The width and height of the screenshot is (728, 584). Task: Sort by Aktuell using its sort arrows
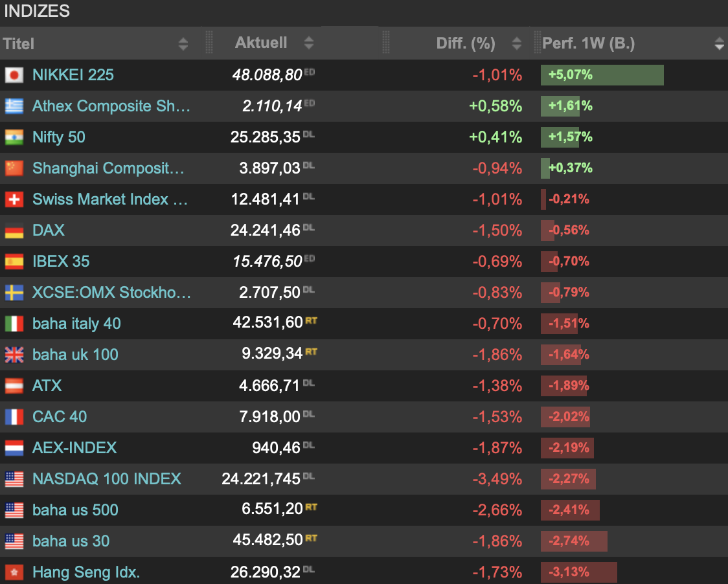[x=309, y=43]
